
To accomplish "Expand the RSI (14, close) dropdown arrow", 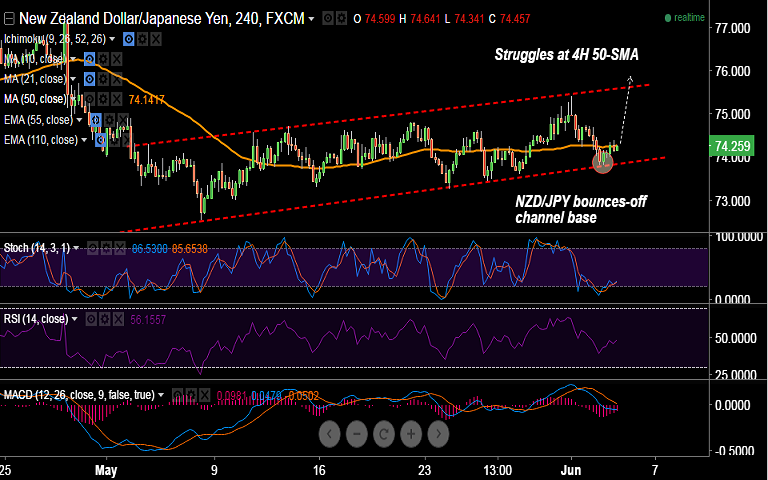I will point(74,320).
